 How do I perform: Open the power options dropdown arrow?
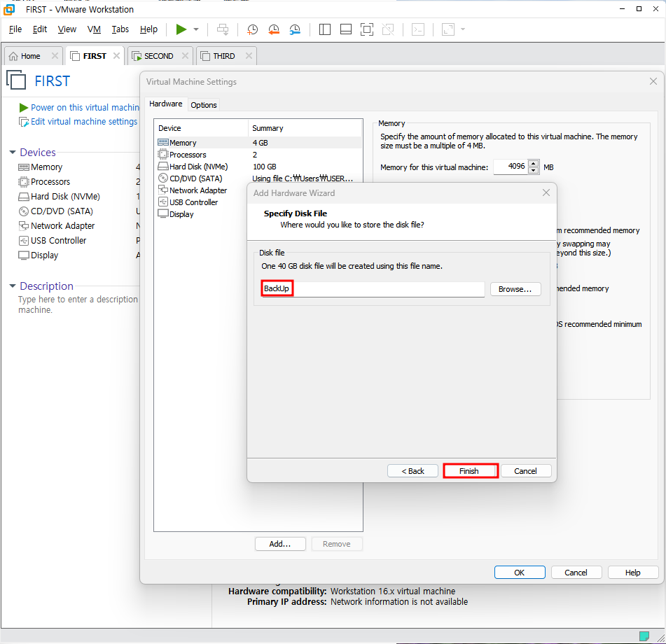[196, 29]
